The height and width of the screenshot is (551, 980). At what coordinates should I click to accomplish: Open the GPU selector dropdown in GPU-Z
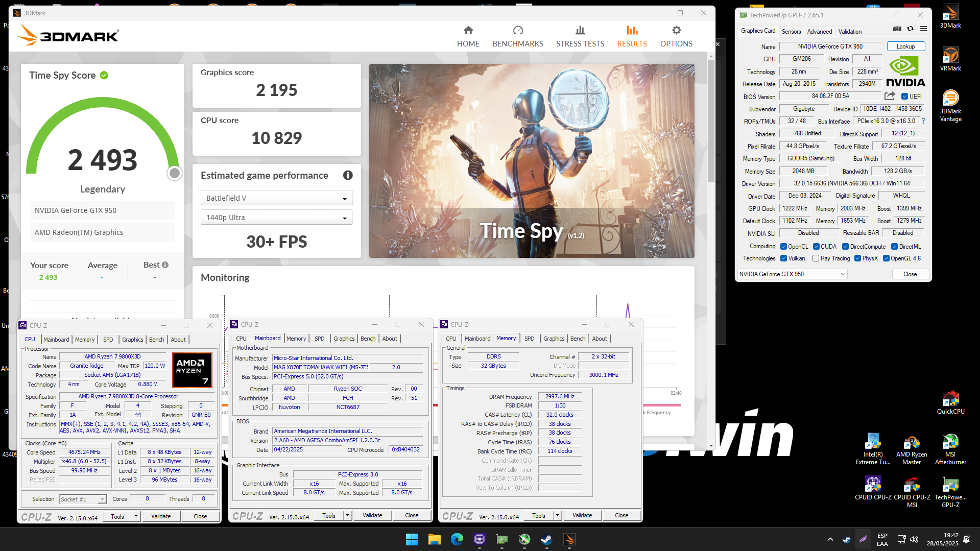point(792,274)
